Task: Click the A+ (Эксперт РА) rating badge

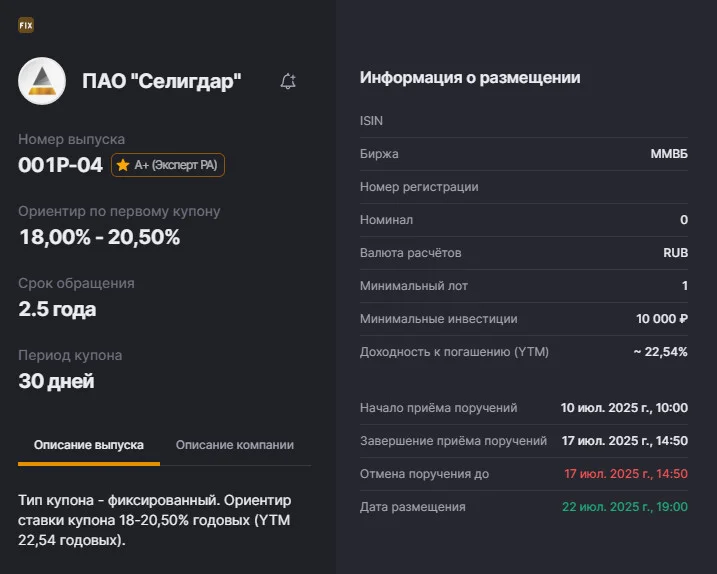Action: [x=168, y=165]
